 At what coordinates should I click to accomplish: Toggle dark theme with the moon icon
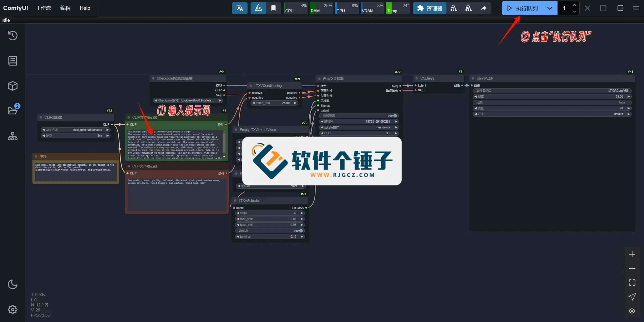(x=12, y=284)
